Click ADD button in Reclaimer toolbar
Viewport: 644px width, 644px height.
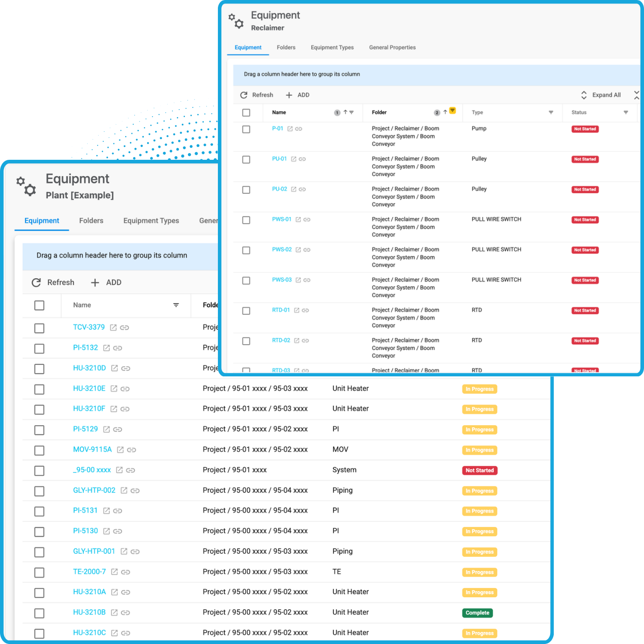(298, 95)
